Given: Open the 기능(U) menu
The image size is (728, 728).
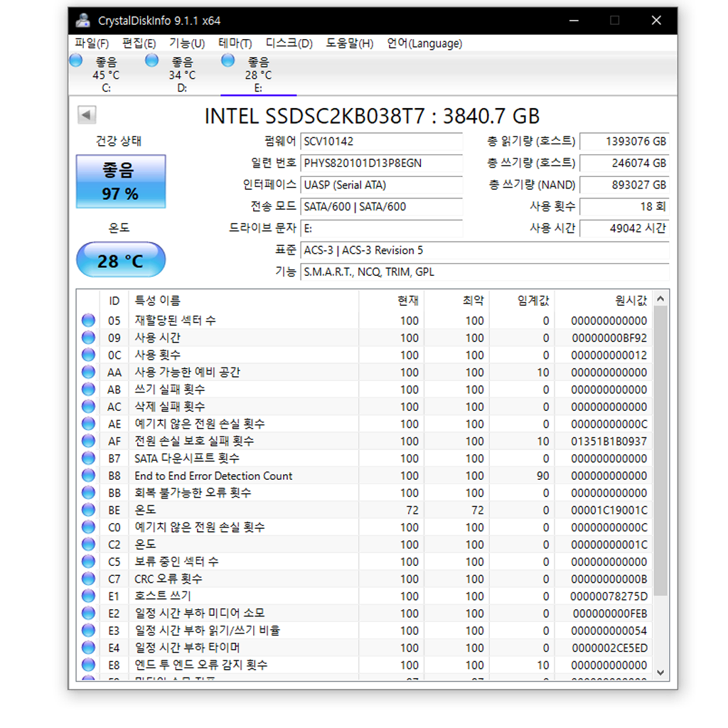Looking at the screenshot, I should pos(187,43).
